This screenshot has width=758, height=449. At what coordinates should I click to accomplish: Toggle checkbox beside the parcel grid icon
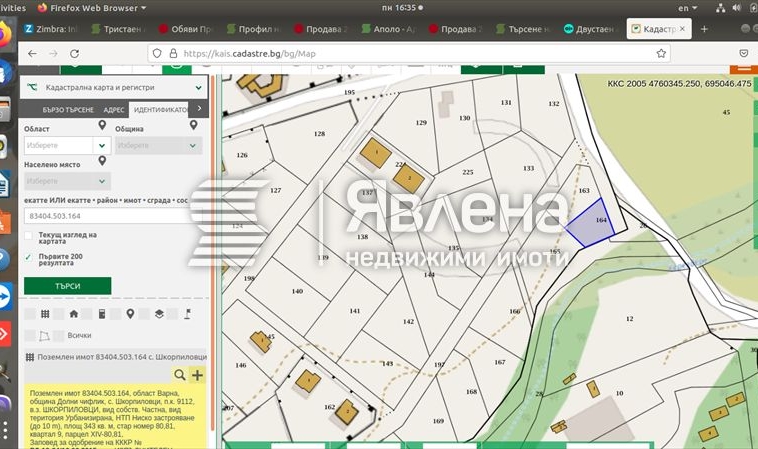[30, 314]
